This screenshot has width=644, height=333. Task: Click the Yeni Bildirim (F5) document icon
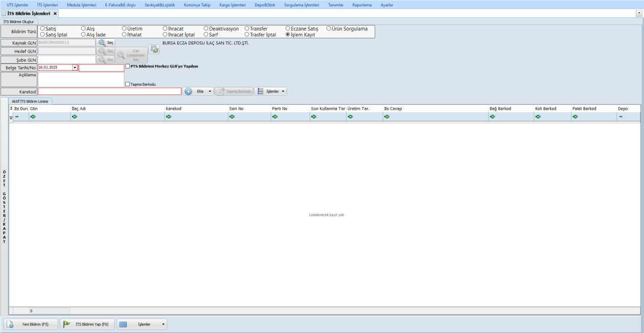pos(10,324)
